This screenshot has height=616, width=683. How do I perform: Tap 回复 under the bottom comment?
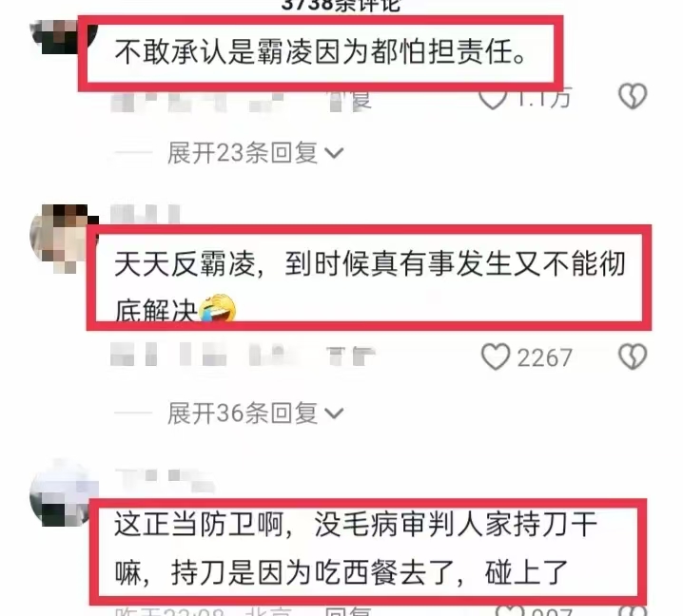click(348, 611)
